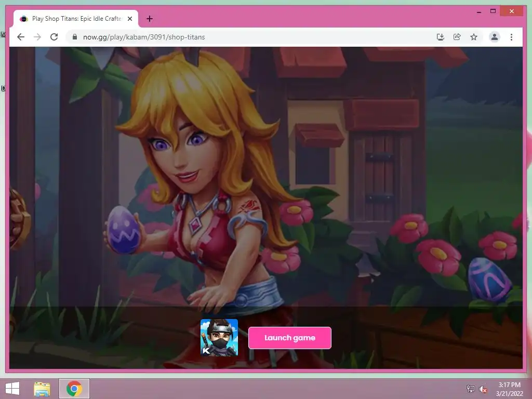The height and width of the screenshot is (399, 532).
Task: Click the Chrome taskbar icon
Action: tap(74, 389)
